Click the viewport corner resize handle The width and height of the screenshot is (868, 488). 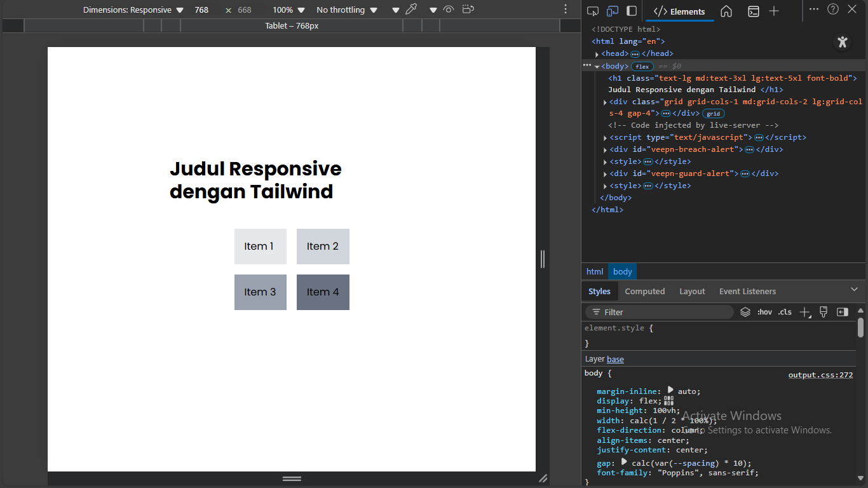coord(543,478)
